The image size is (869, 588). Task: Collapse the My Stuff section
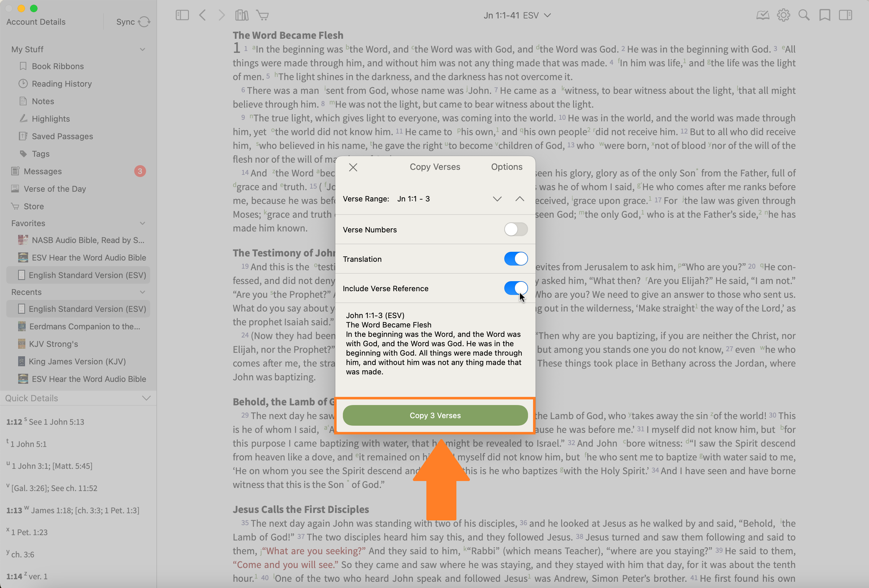pos(142,49)
